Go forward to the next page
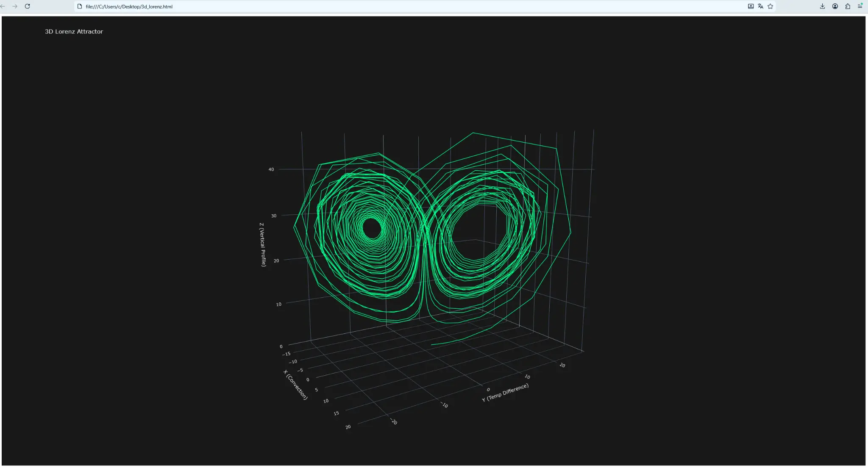 point(15,6)
